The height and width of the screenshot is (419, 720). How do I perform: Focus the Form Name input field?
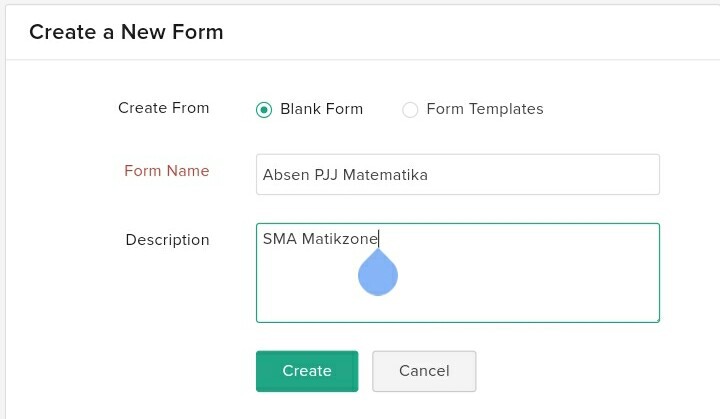point(457,174)
